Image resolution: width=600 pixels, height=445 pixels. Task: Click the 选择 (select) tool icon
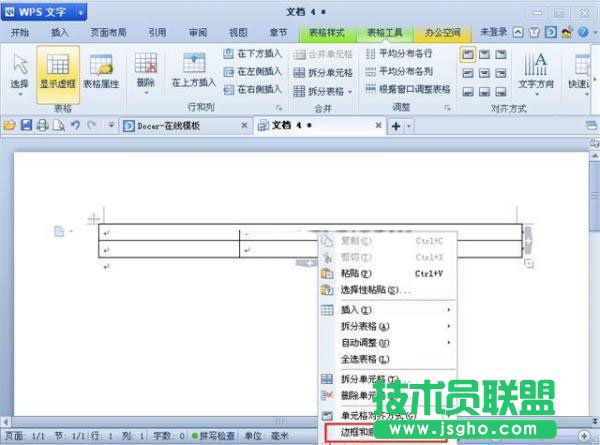pyautogui.click(x=20, y=71)
